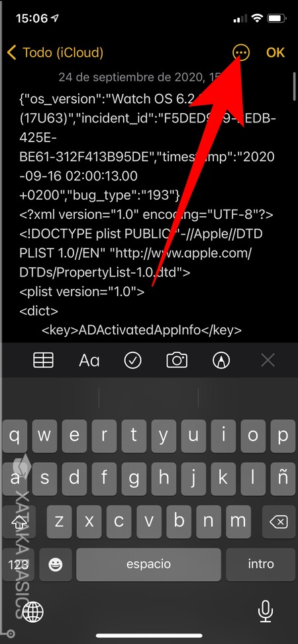Toggle the shift key

tap(19, 522)
